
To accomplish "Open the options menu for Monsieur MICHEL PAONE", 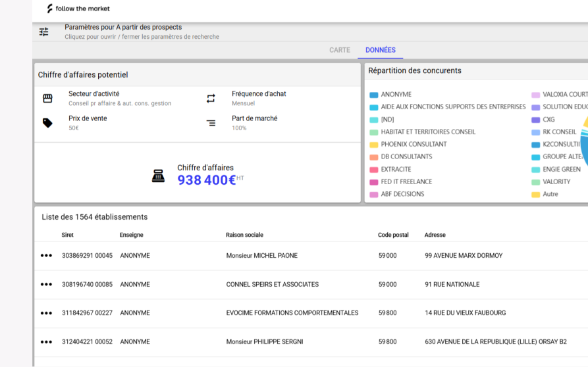I will coord(46,255).
